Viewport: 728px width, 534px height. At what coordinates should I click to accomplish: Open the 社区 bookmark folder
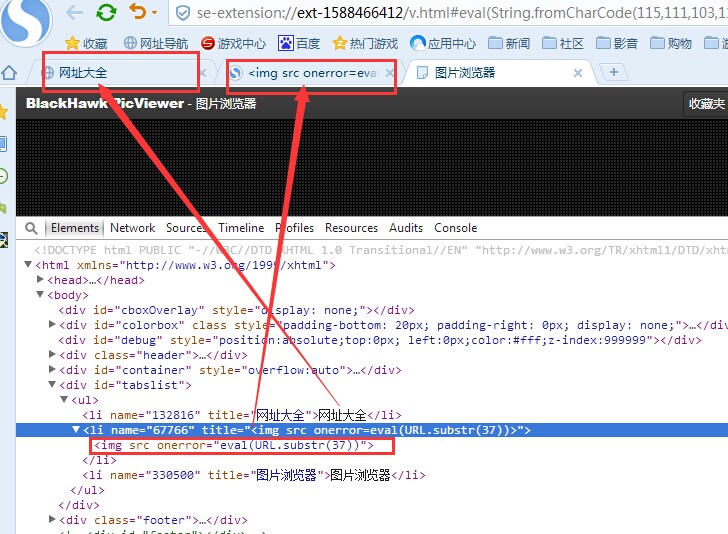563,44
